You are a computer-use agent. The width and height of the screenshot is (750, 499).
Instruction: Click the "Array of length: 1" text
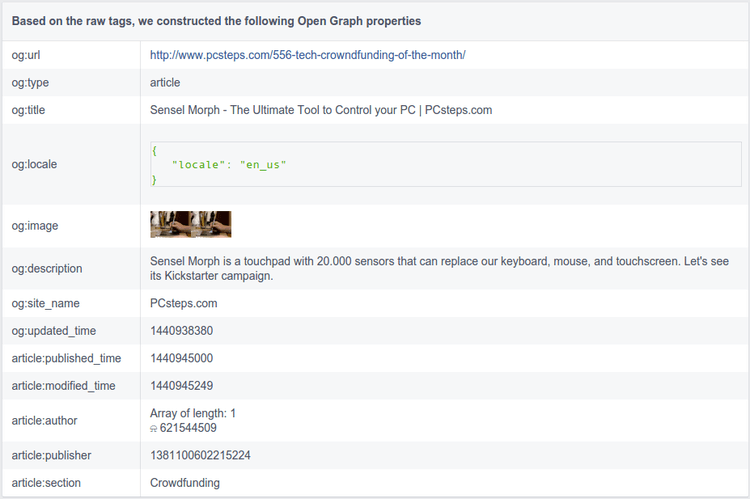(x=193, y=413)
